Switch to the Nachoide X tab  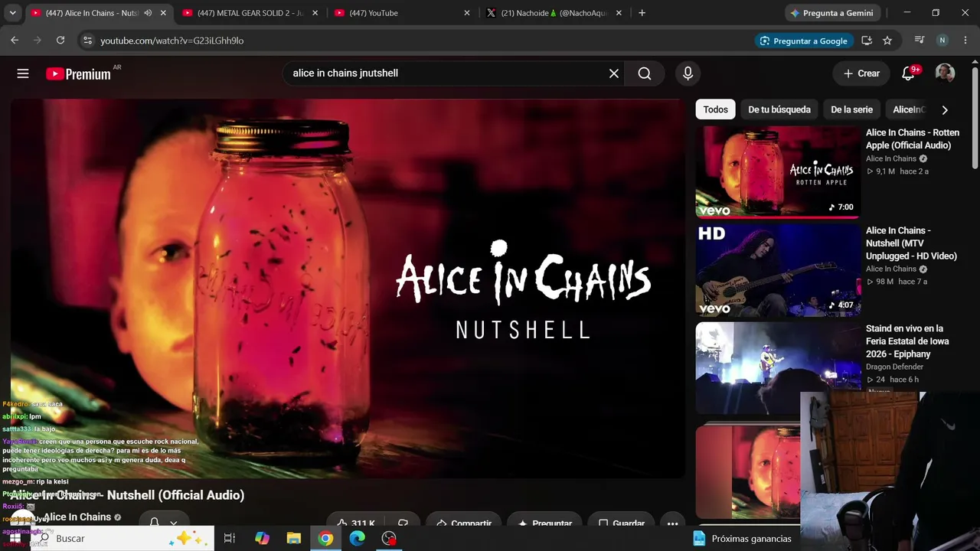click(x=555, y=13)
